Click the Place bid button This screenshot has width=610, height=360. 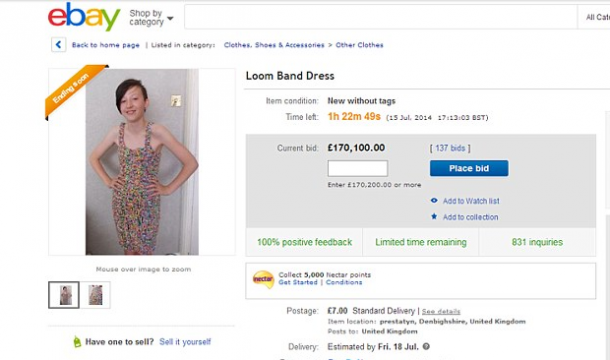[469, 168]
